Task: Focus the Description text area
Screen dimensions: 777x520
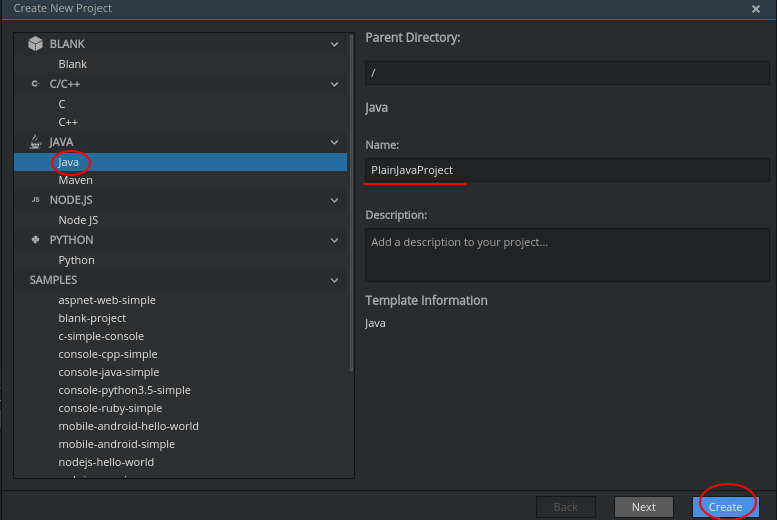Action: 567,255
